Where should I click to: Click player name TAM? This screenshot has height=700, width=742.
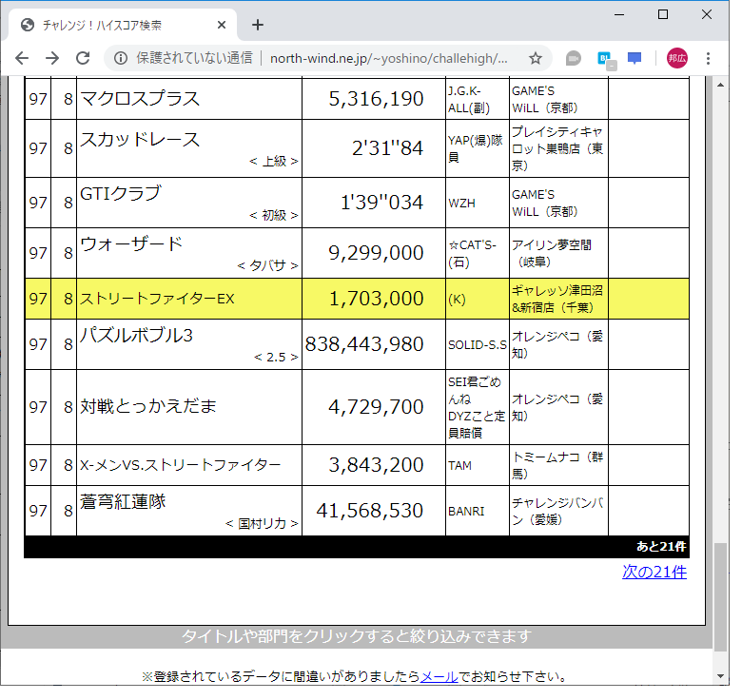460,466
